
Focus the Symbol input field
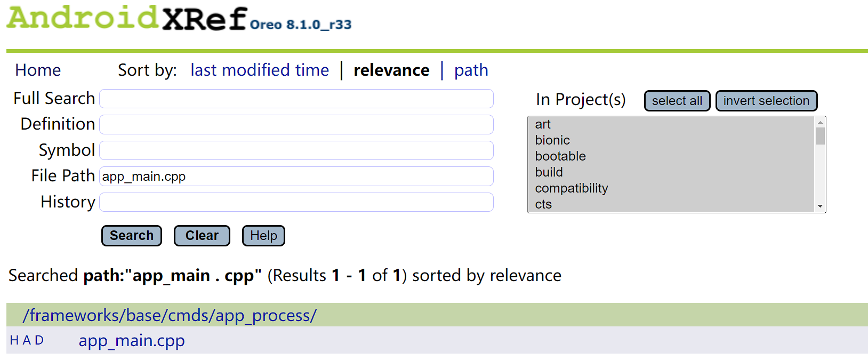pyautogui.click(x=296, y=150)
